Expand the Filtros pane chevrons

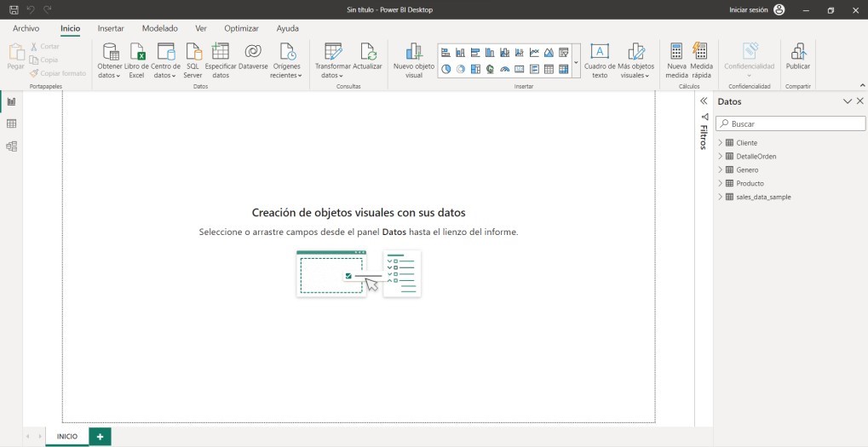pyautogui.click(x=704, y=100)
